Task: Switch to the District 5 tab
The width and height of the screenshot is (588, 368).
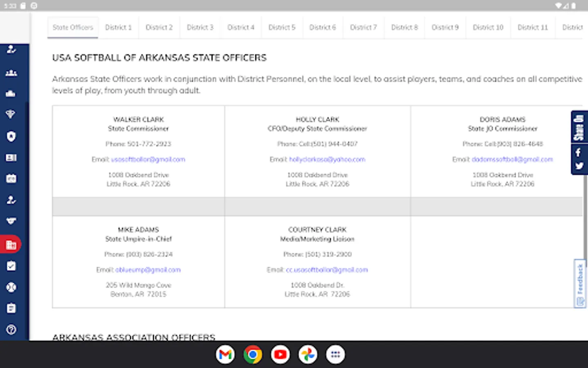Action: 282,27
